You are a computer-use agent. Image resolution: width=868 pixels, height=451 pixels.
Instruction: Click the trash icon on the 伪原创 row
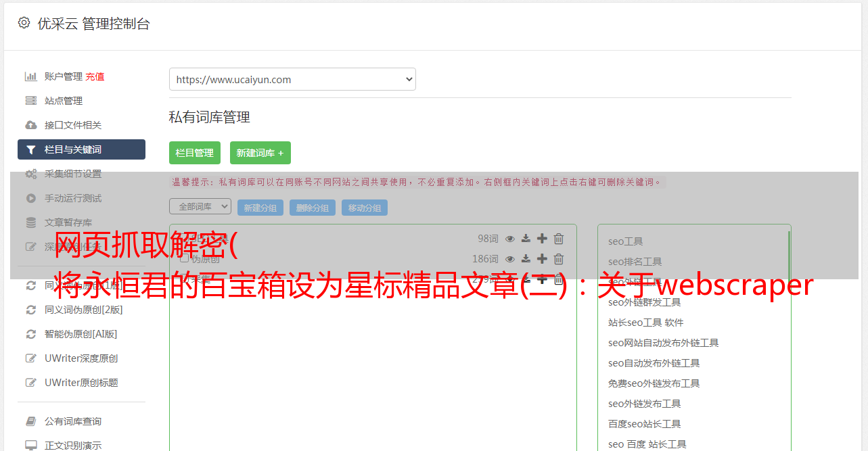559,259
